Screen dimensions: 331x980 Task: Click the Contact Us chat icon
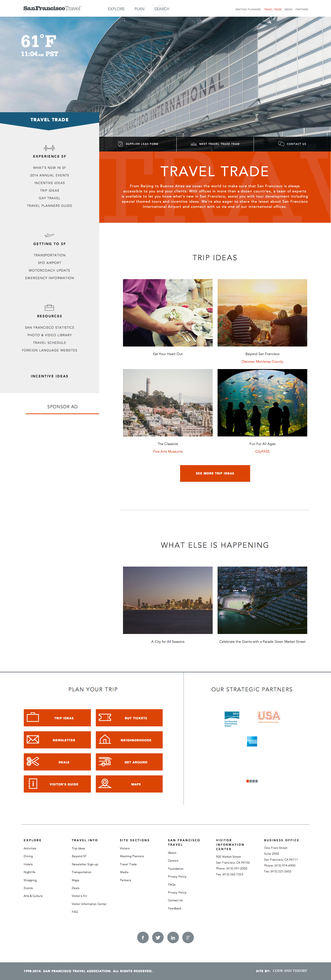(x=281, y=144)
